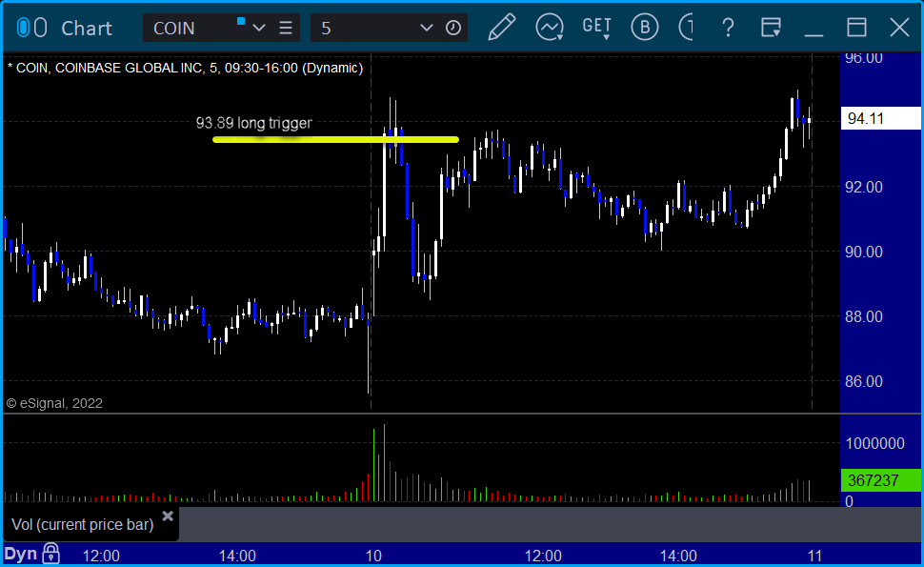Close the chart window
The image size is (924, 567).
(x=899, y=28)
